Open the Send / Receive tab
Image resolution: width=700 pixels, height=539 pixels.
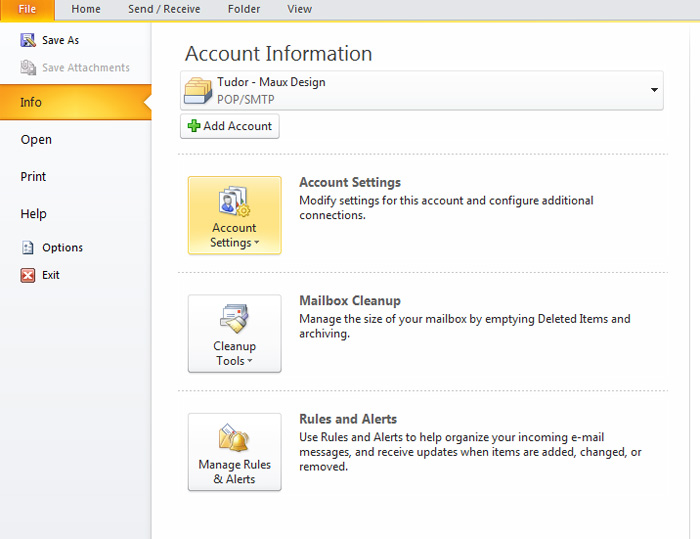tap(164, 9)
